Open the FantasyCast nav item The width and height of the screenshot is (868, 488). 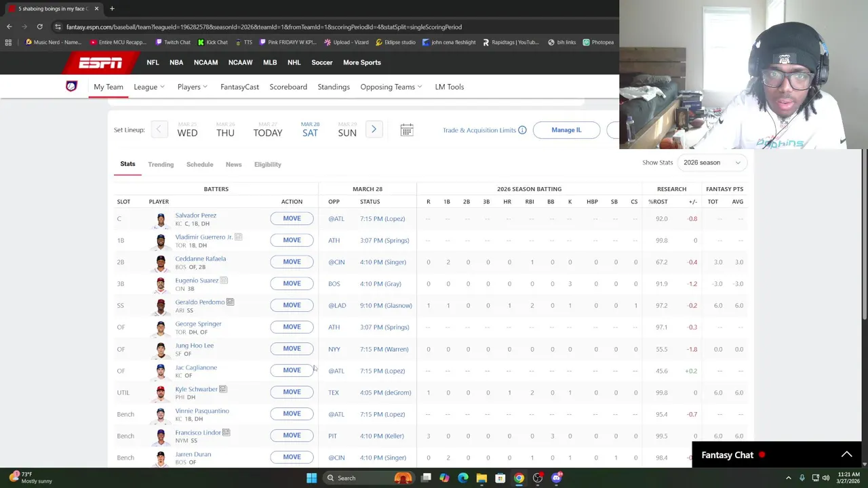239,87
